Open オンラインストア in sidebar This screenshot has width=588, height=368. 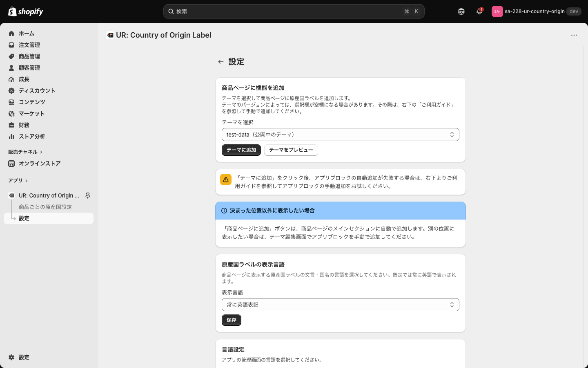(x=49, y=164)
